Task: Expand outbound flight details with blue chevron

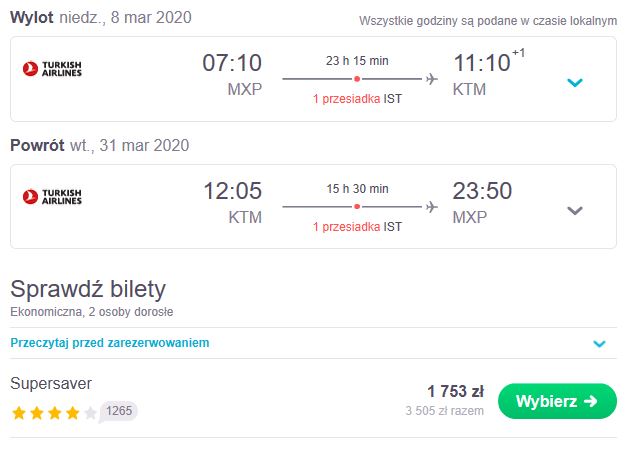Action: pyautogui.click(x=575, y=83)
